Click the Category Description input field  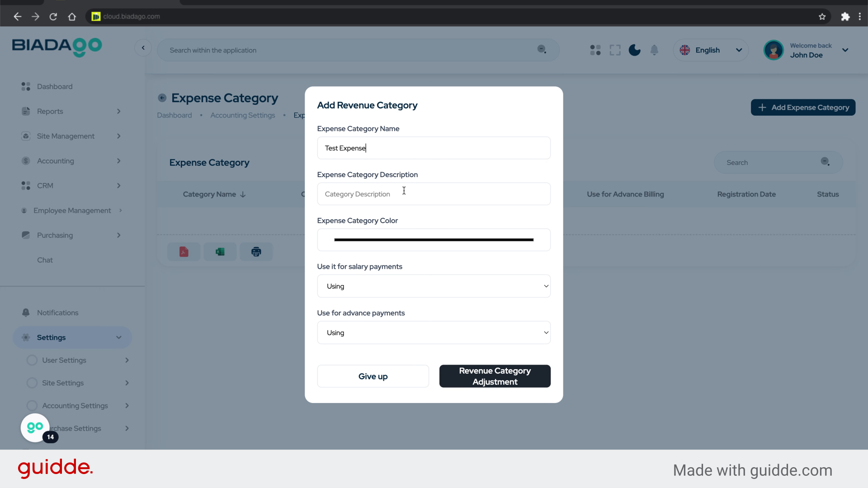pos(434,194)
